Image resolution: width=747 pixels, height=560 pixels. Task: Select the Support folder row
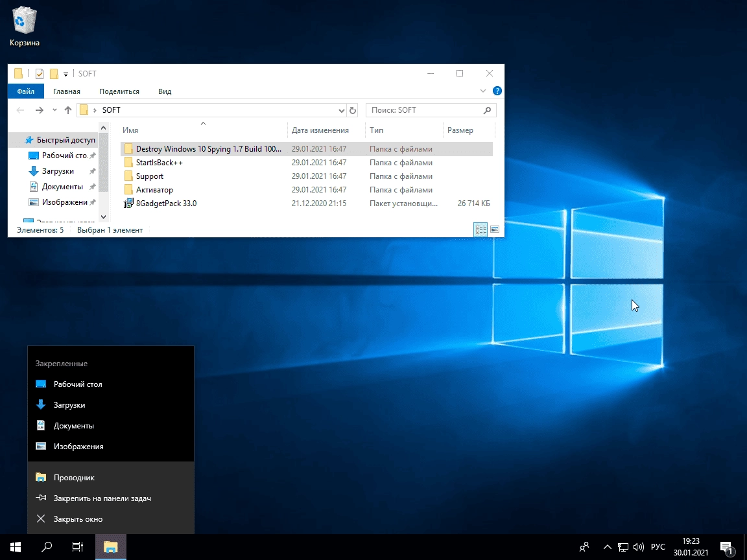306,176
